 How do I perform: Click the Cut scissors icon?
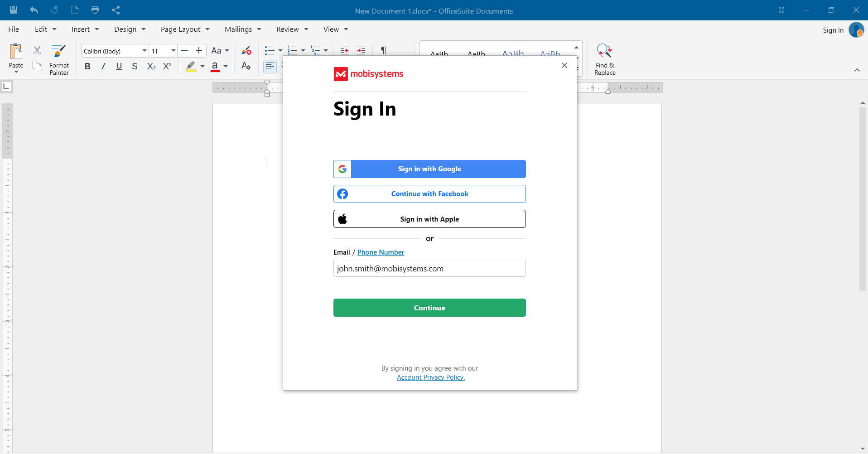[37, 50]
